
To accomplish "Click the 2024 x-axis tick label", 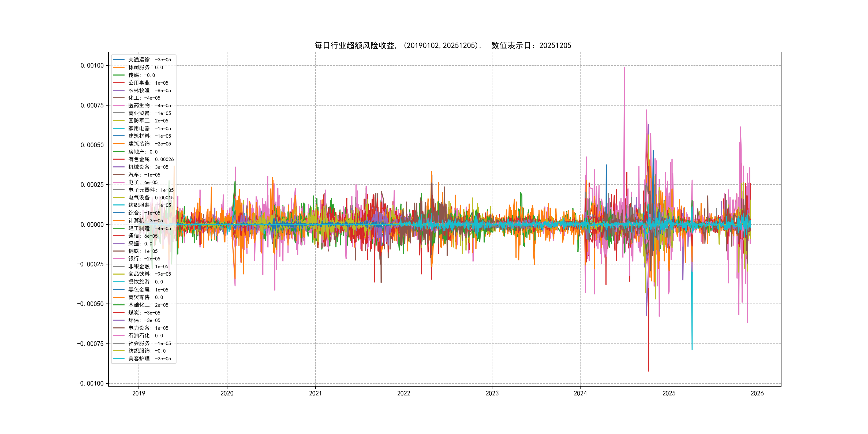I will pos(580,393).
